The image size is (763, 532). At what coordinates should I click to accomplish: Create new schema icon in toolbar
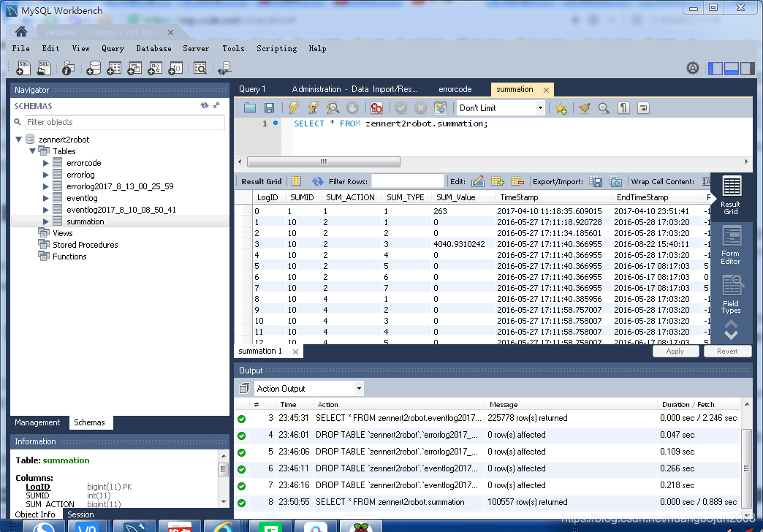tap(94, 68)
